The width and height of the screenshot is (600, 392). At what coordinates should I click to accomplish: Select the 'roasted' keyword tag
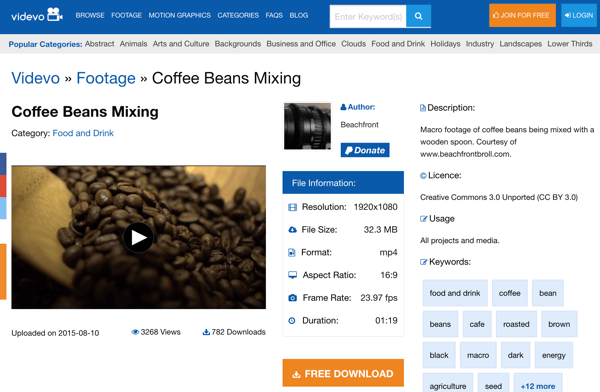(516, 324)
